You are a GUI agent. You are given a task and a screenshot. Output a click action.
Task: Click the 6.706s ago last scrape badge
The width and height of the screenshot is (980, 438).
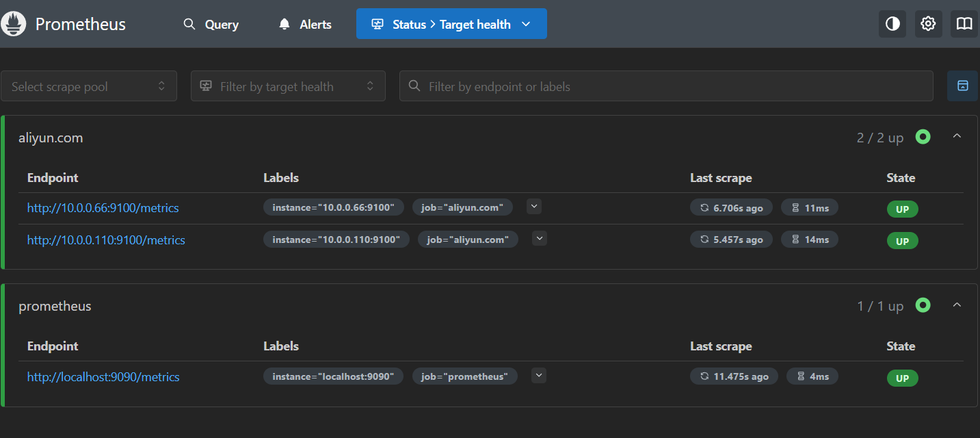click(x=731, y=207)
